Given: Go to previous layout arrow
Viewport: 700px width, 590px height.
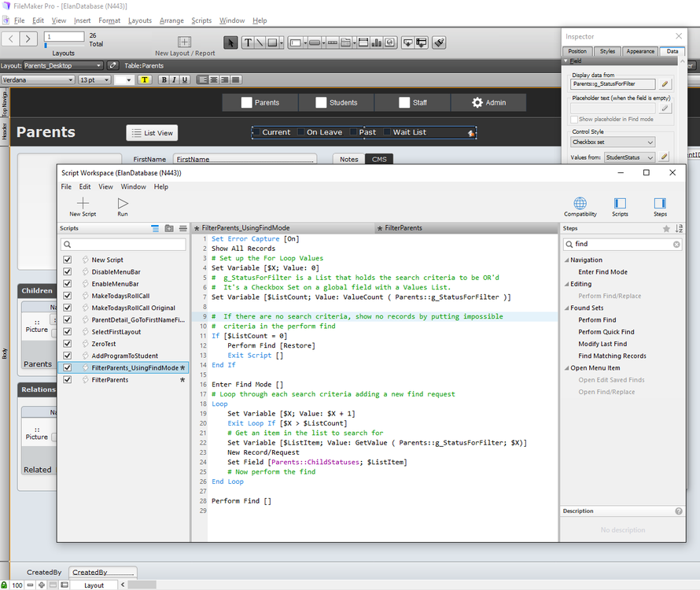Looking at the screenshot, I should (11, 39).
